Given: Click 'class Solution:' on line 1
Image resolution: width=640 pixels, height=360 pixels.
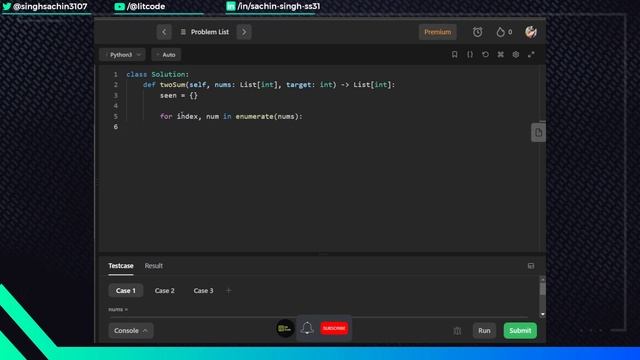Looking at the screenshot, I should (158, 74).
